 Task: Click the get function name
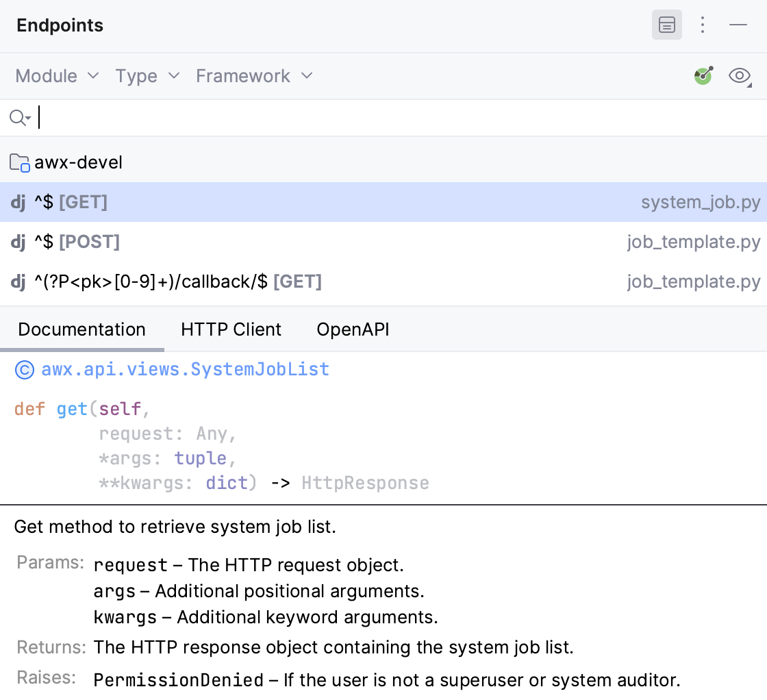[72, 409]
